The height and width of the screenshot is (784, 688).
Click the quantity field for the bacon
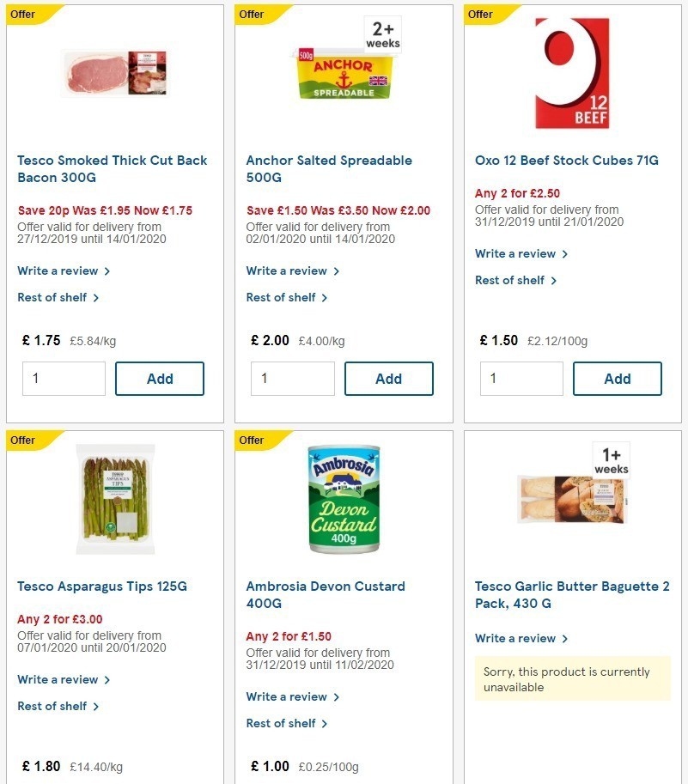64,378
